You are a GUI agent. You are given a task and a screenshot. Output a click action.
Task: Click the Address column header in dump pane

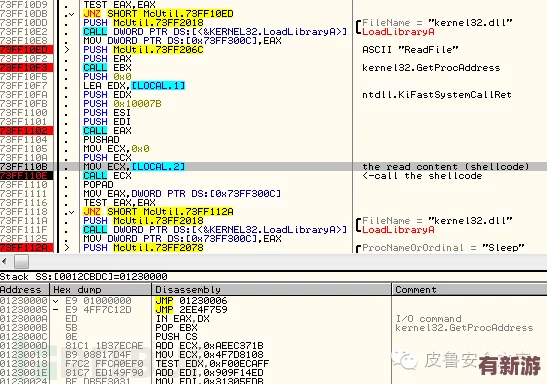pos(25,289)
